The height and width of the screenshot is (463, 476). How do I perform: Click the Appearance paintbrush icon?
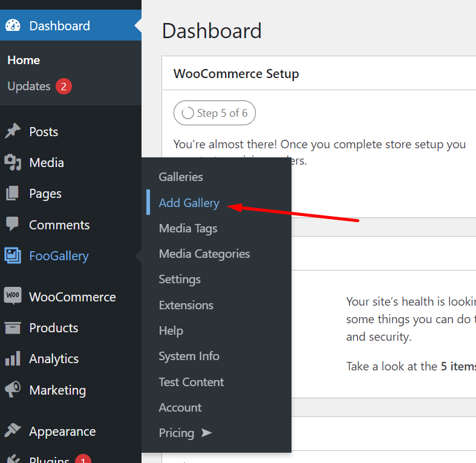[13, 431]
